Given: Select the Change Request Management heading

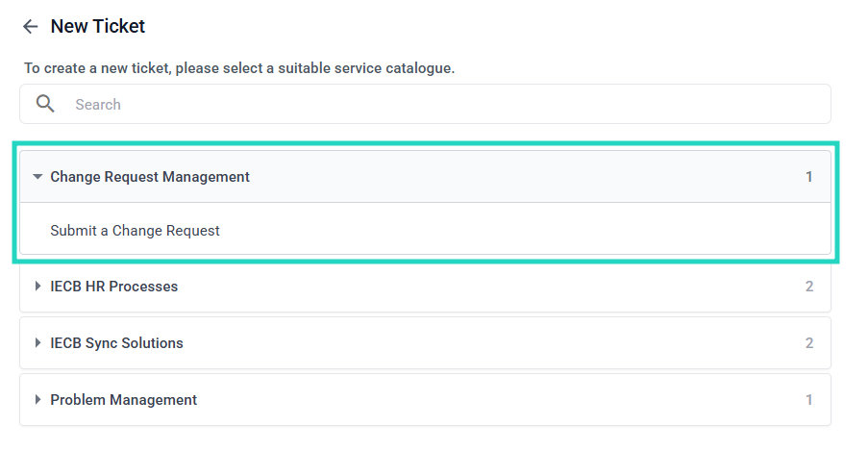Looking at the screenshot, I should [150, 177].
